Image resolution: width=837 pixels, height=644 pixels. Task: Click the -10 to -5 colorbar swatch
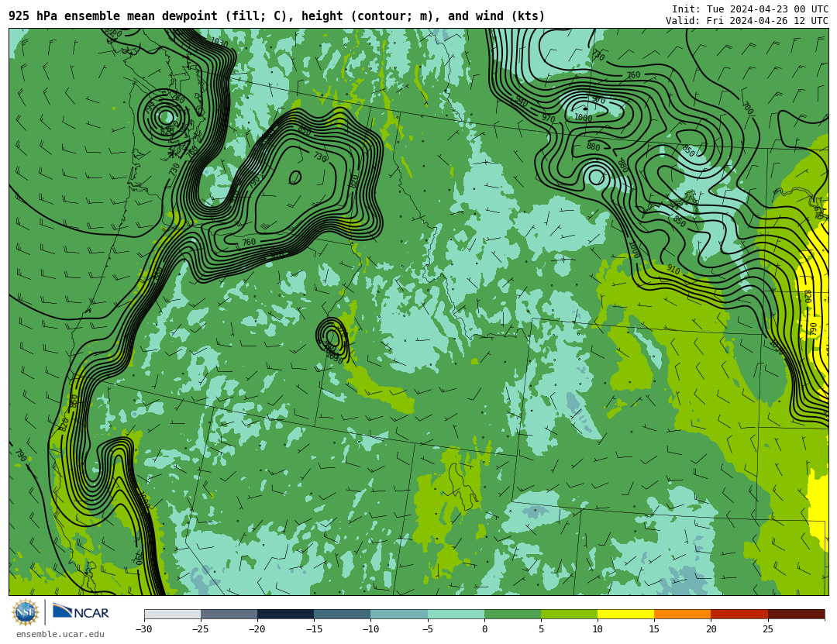pos(399,614)
